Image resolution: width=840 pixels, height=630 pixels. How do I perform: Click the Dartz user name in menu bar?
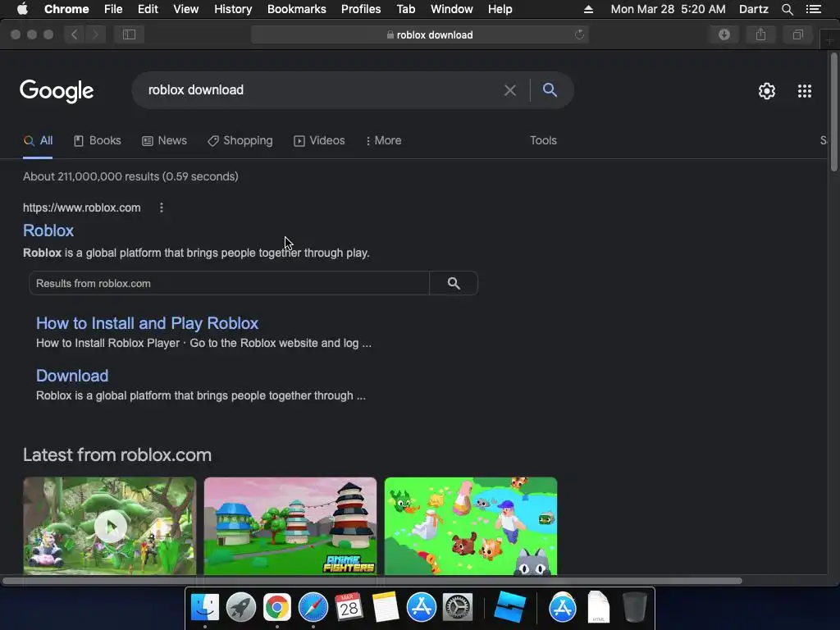point(753,9)
